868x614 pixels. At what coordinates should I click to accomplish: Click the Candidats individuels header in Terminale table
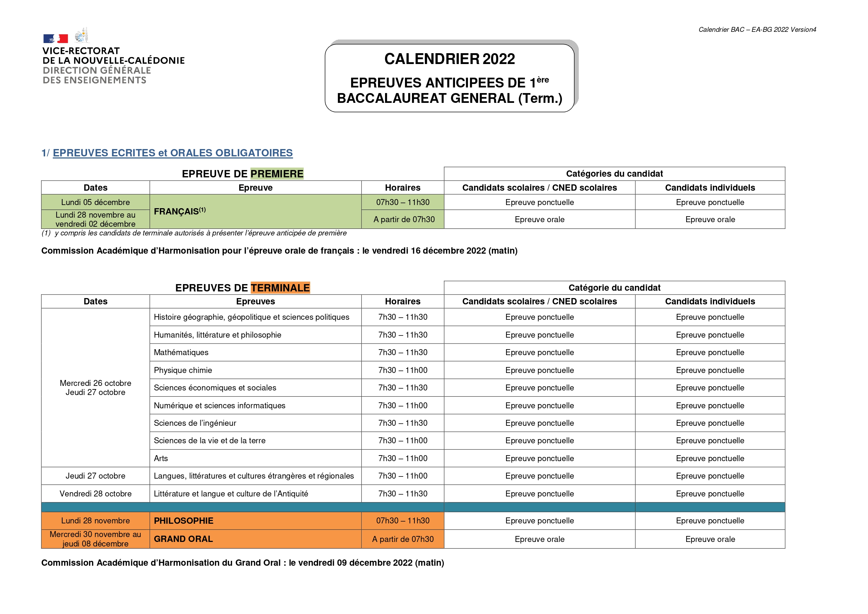point(710,301)
